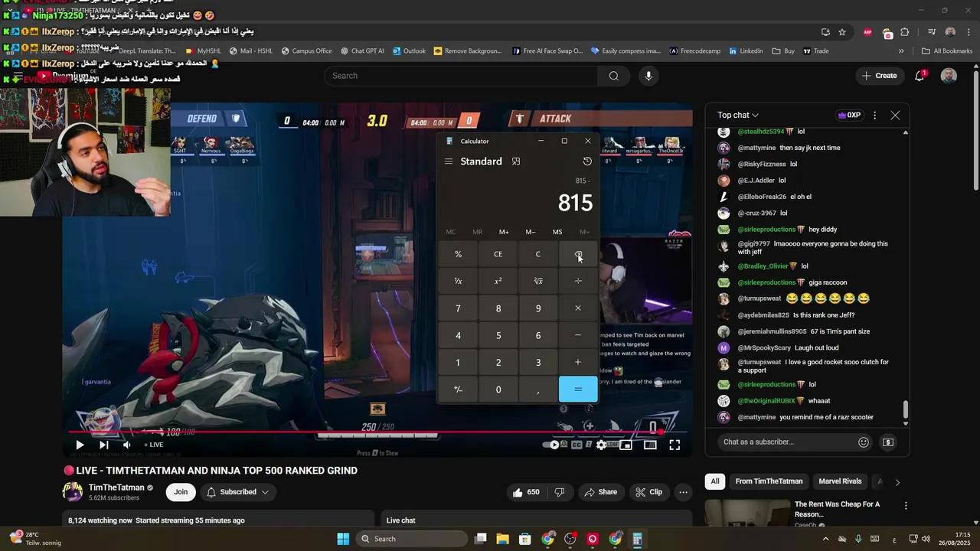Open the Create button menu

point(879,76)
